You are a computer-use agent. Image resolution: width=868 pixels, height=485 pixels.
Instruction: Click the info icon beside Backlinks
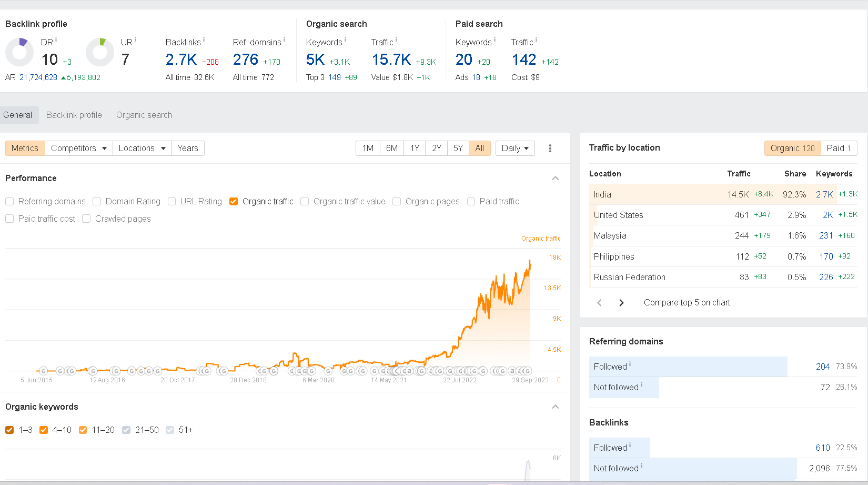[x=204, y=40]
